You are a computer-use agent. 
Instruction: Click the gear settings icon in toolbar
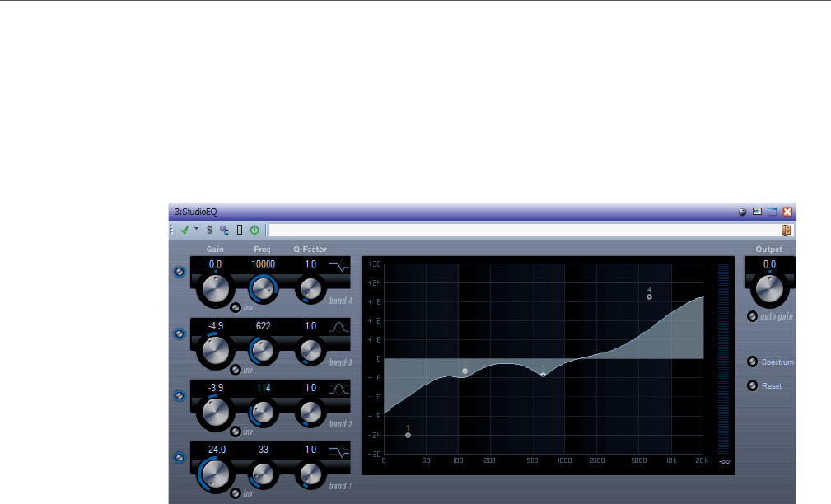(224, 230)
